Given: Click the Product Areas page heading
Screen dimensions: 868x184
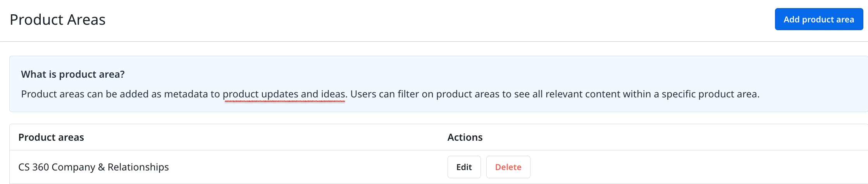Looking at the screenshot, I should pos(57,20).
